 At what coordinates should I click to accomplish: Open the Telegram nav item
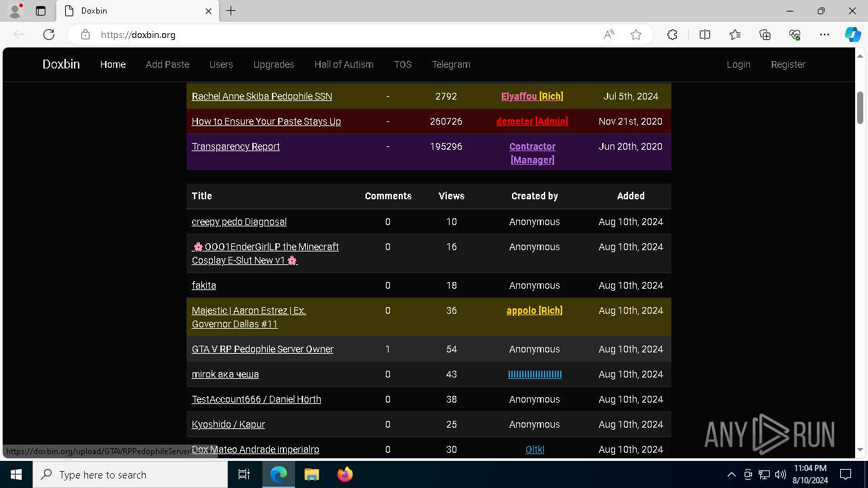[451, 64]
